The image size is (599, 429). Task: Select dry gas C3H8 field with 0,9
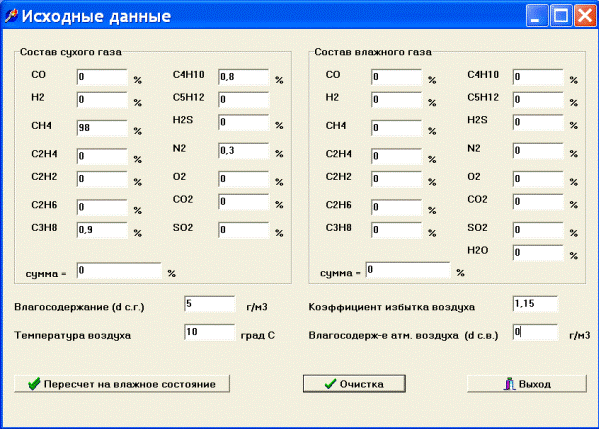102,230
